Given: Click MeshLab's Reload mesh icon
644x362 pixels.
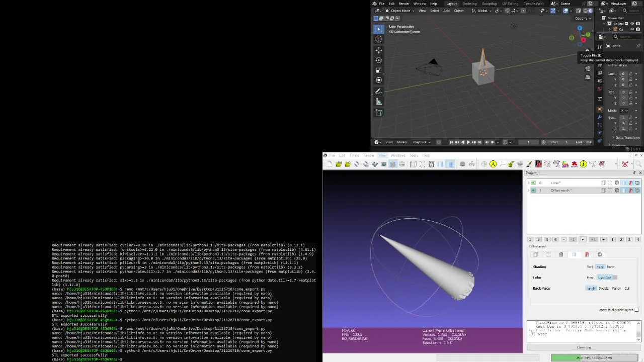Looking at the screenshot, I should click(357, 164).
